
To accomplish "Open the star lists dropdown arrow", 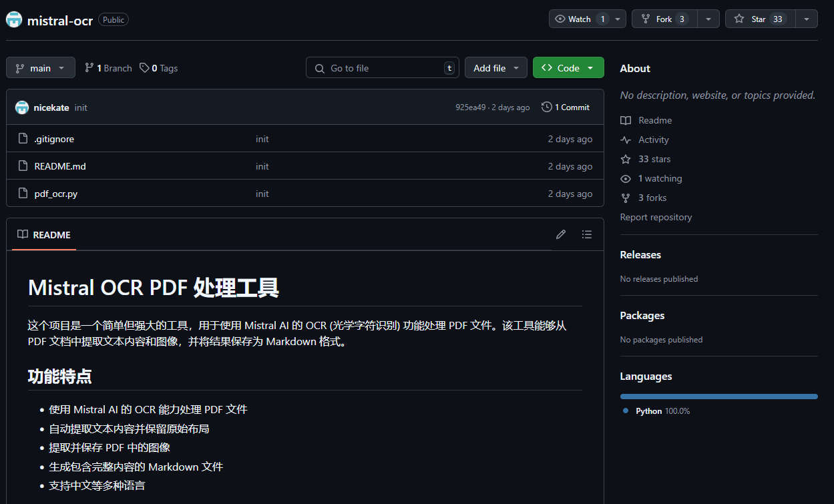I will click(x=807, y=19).
